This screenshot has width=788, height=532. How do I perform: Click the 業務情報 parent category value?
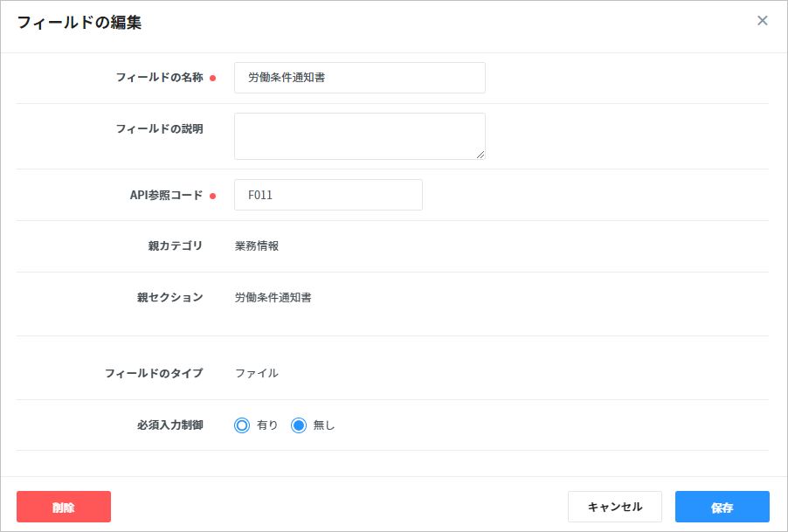pyautogui.click(x=257, y=246)
